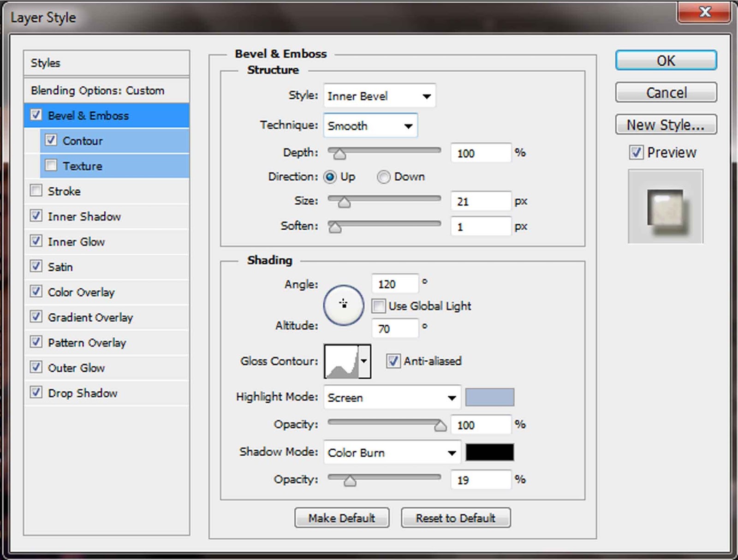
Task: Open the Drop Shadow settings row
Action: click(107, 393)
